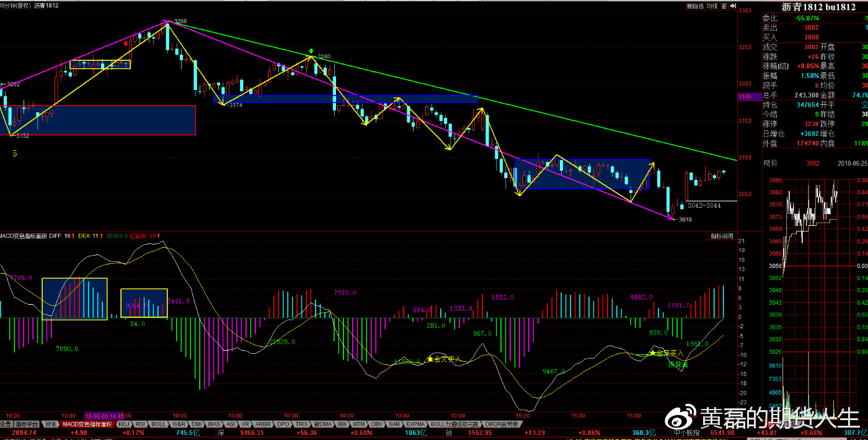Click the 外盘 value 124740
This screenshot has height=440, width=868.
807,143
